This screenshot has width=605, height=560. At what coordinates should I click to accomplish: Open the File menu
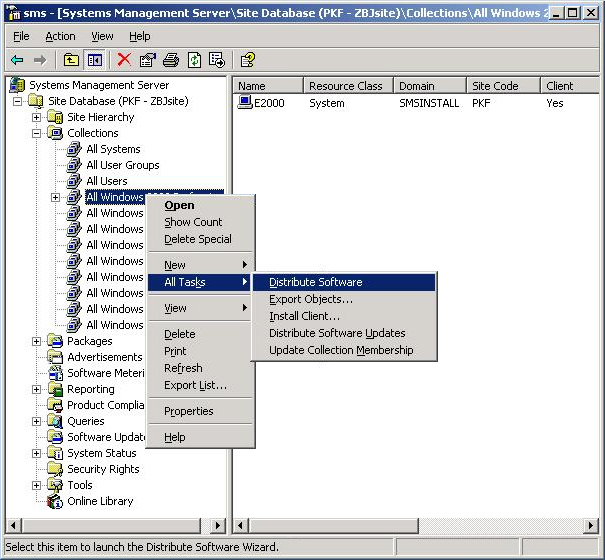tap(21, 36)
